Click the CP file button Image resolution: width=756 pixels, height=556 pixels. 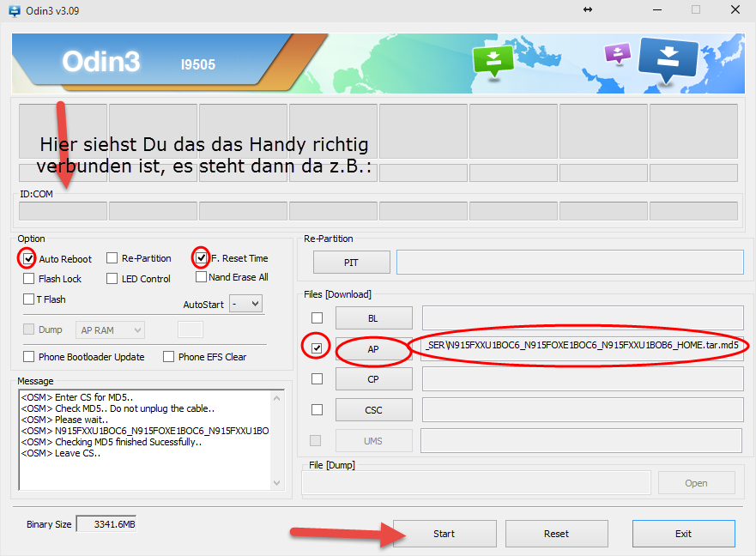coord(373,379)
